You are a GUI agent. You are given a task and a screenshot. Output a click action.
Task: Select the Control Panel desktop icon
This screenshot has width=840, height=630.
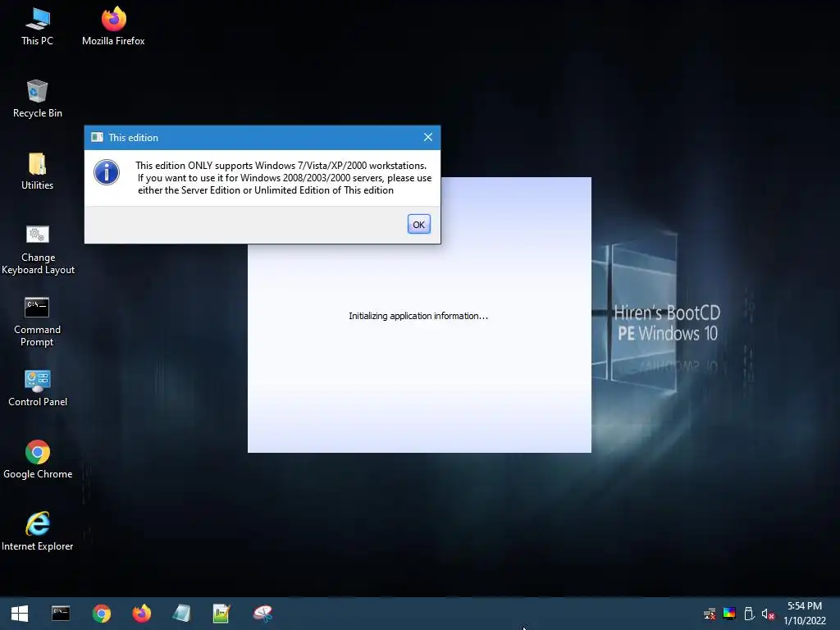[x=38, y=388]
